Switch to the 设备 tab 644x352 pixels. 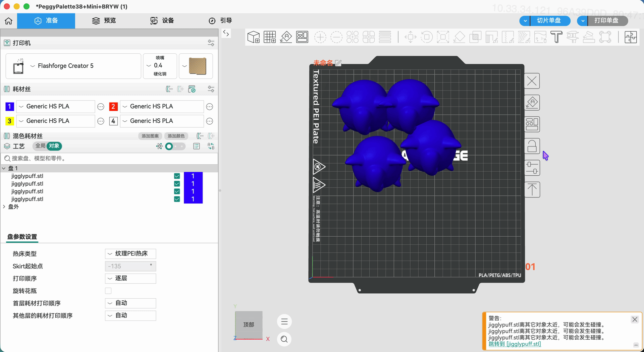click(162, 21)
